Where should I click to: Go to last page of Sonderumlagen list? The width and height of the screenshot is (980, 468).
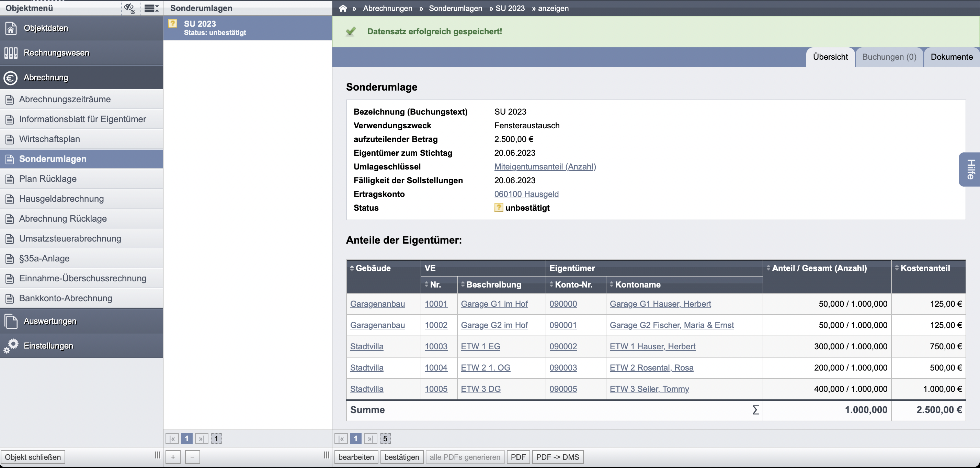point(202,439)
